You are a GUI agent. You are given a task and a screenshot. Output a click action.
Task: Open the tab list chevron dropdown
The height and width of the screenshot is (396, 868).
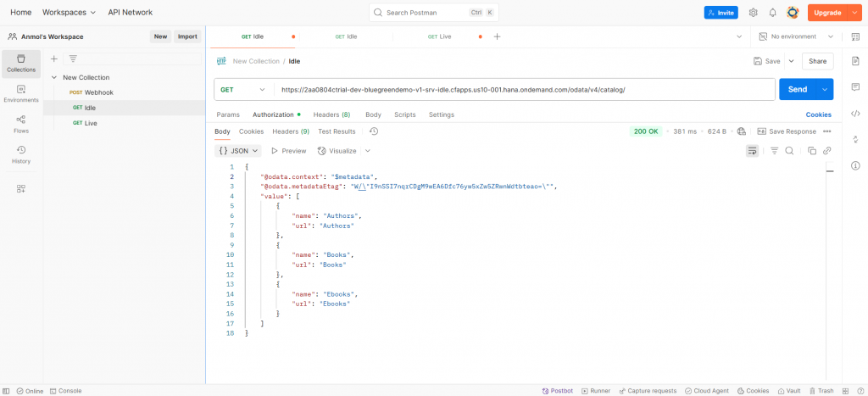click(x=739, y=36)
